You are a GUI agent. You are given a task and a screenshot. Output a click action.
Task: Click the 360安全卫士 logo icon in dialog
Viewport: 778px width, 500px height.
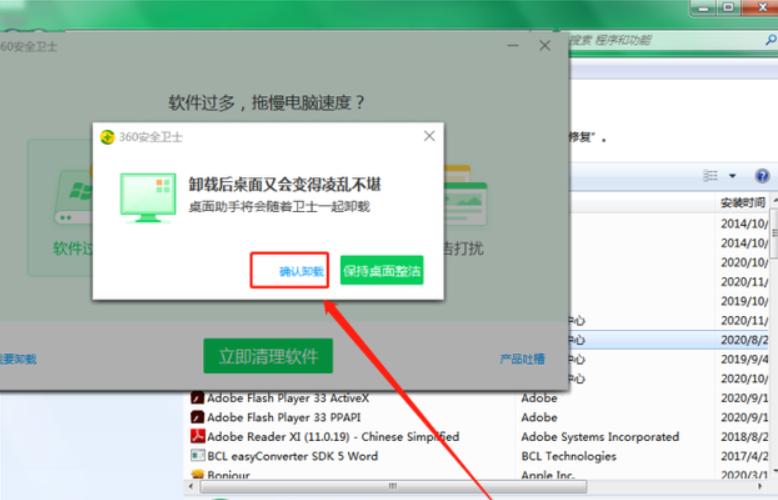[x=107, y=137]
